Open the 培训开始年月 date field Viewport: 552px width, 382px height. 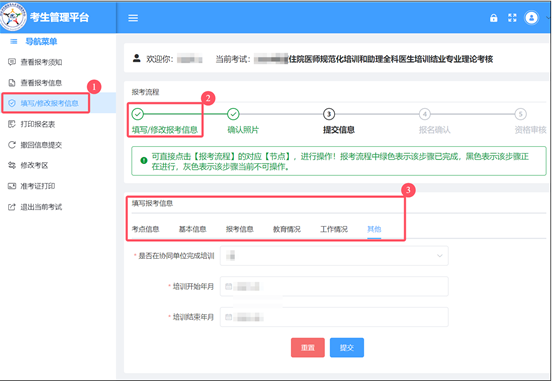coord(334,286)
